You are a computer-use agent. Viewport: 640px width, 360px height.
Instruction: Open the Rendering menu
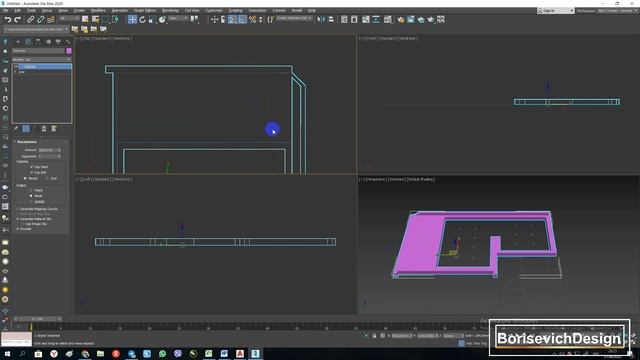point(170,11)
